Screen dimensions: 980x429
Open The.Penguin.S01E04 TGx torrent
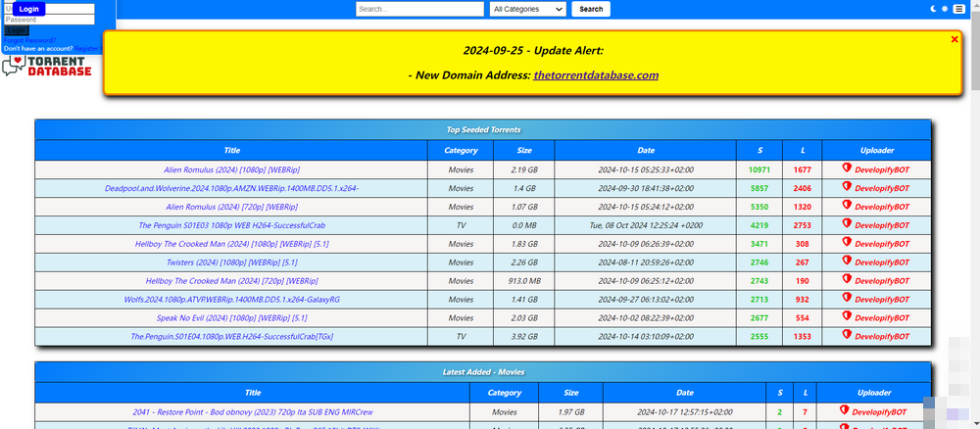pos(232,337)
